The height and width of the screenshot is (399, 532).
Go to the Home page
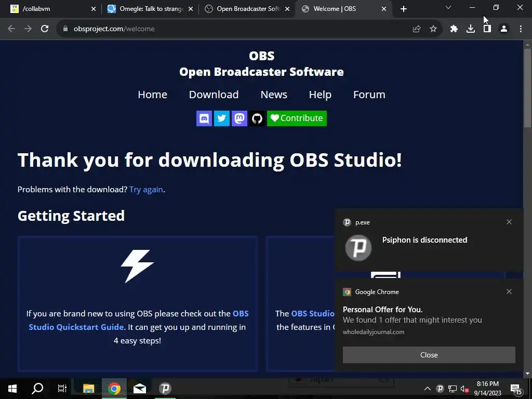click(152, 95)
